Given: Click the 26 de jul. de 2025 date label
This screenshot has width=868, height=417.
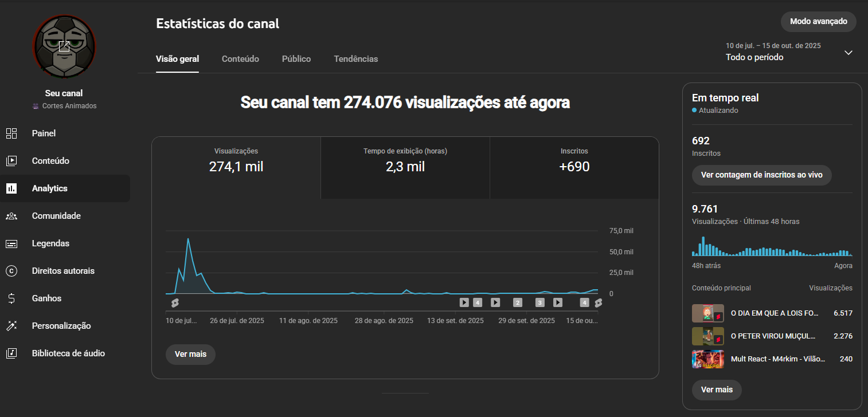Looking at the screenshot, I should 237,321.
